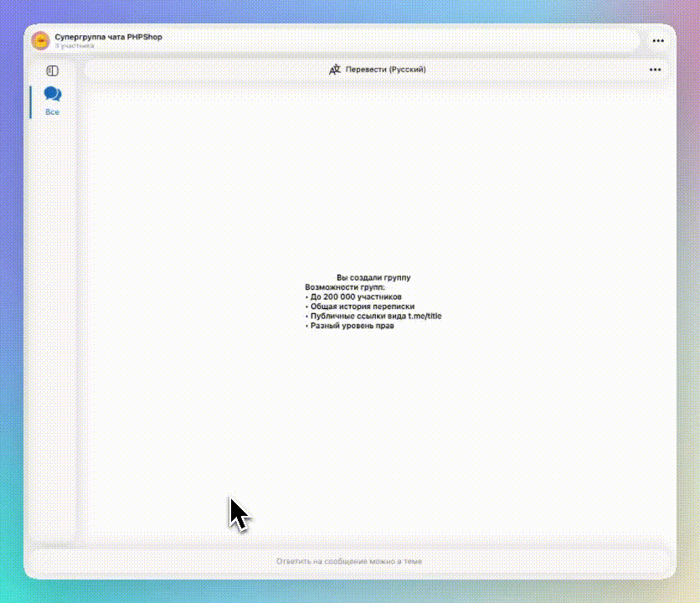Image resolution: width=700 pixels, height=603 pixels.
Task: Click "Перевести (Русский)" translate button
Action: pos(378,70)
